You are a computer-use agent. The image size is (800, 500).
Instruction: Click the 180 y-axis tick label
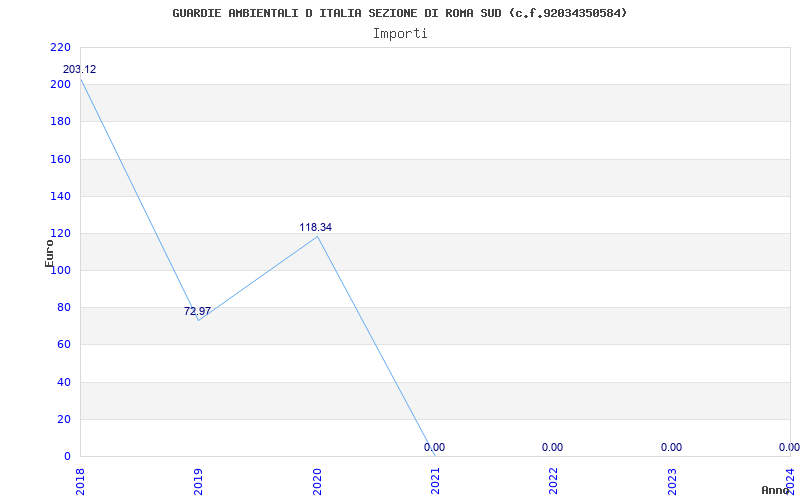(x=60, y=122)
